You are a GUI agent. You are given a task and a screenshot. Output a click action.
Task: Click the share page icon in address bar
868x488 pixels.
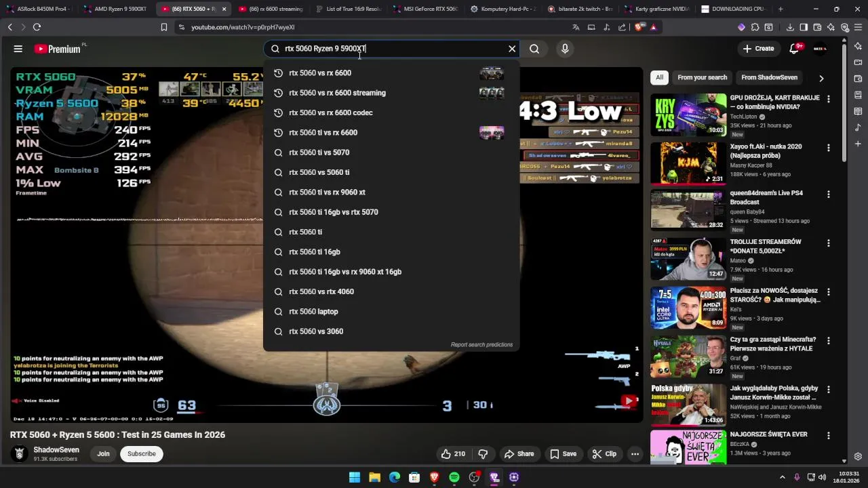[x=622, y=27]
